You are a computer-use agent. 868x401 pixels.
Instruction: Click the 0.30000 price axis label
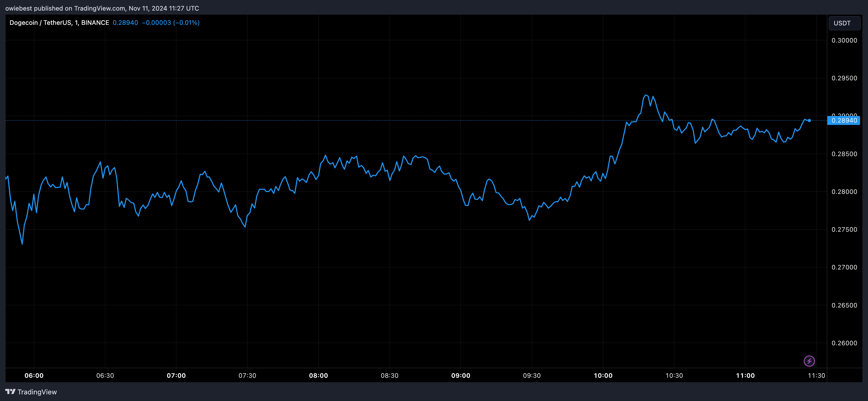844,40
